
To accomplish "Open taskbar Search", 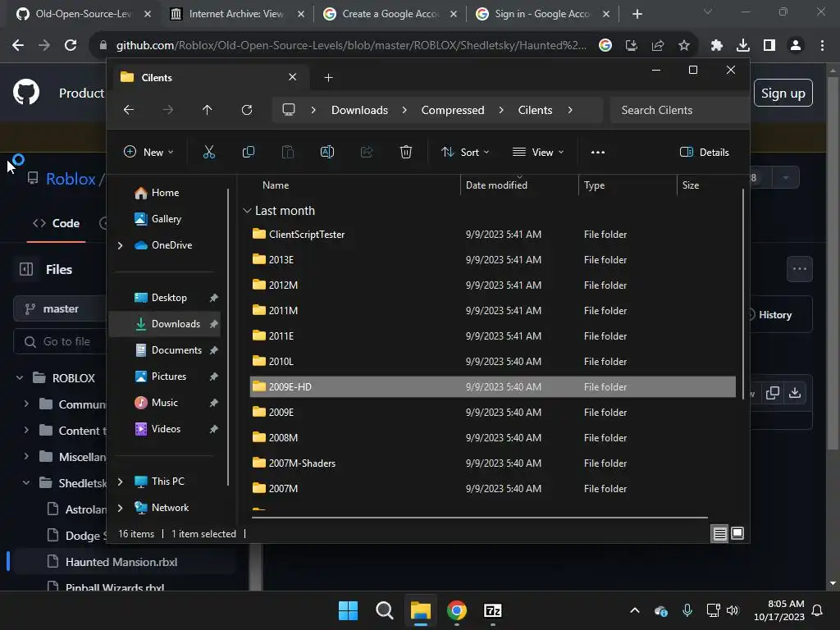I will [x=384, y=610].
